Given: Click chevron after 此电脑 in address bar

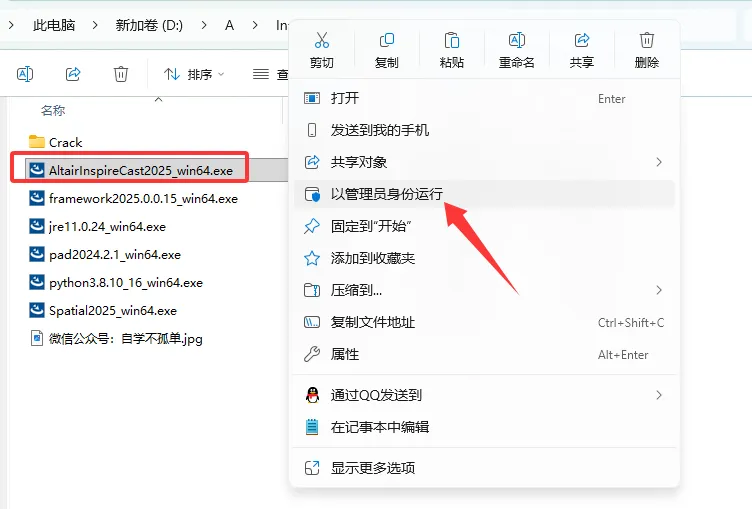Looking at the screenshot, I should pyautogui.click(x=95, y=25).
